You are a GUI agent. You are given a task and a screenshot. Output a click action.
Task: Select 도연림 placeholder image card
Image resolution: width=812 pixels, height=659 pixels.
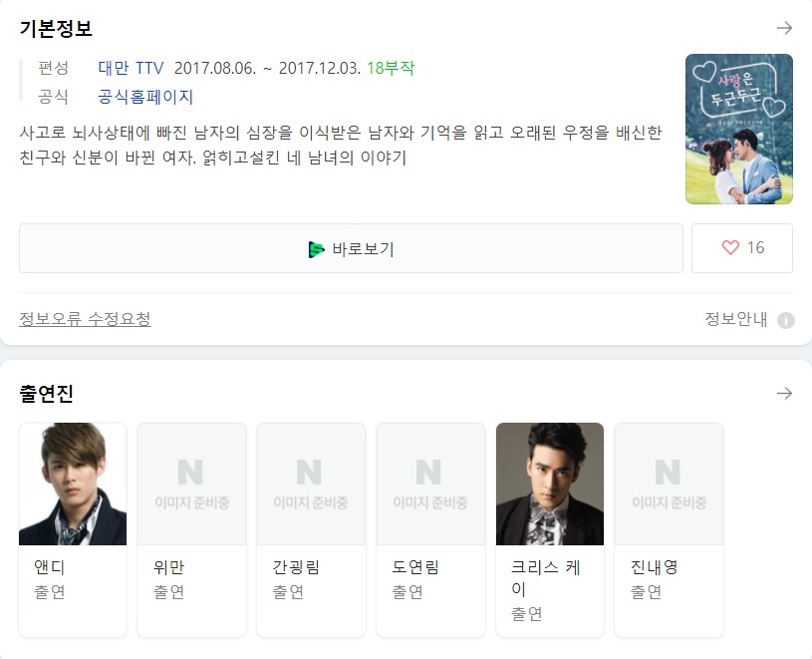tap(430, 484)
